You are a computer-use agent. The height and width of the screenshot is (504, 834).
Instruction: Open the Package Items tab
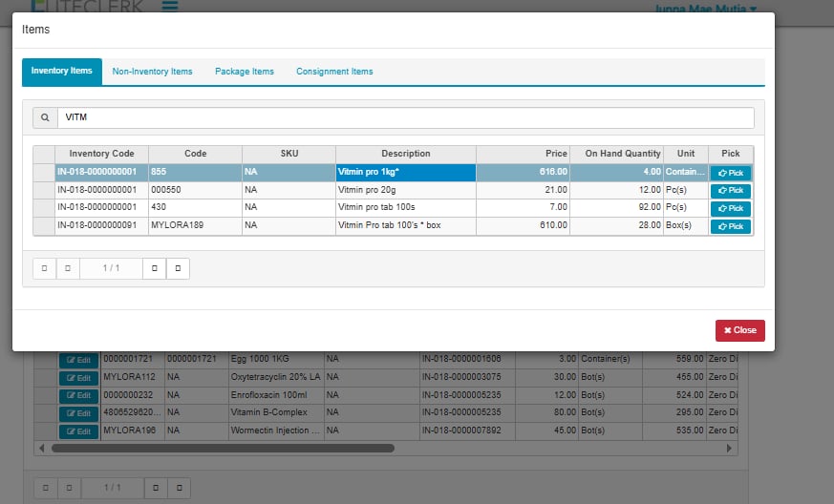(244, 72)
